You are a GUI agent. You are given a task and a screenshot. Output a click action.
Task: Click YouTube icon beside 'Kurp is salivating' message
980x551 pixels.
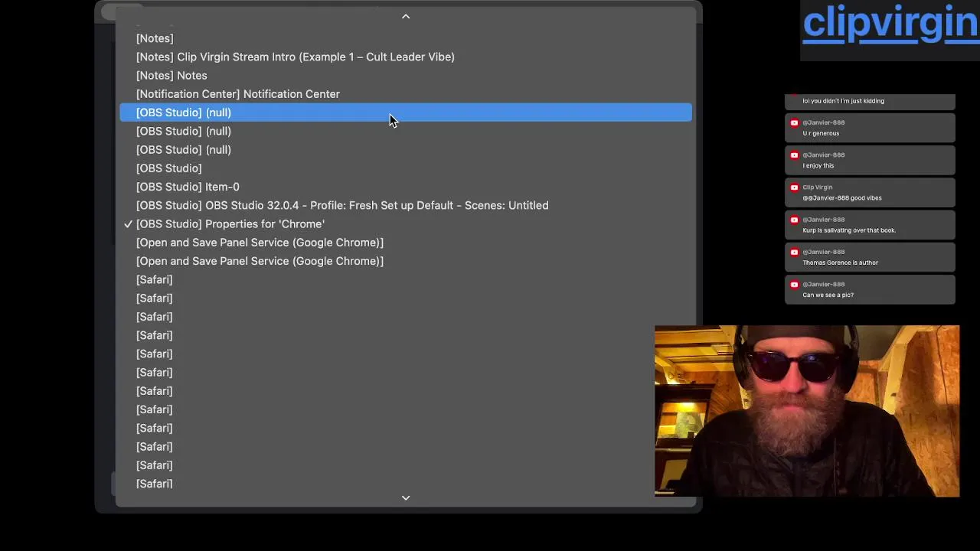(x=794, y=220)
